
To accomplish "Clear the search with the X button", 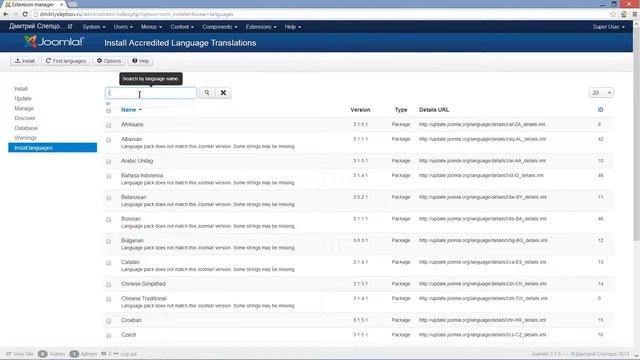I will [223, 93].
